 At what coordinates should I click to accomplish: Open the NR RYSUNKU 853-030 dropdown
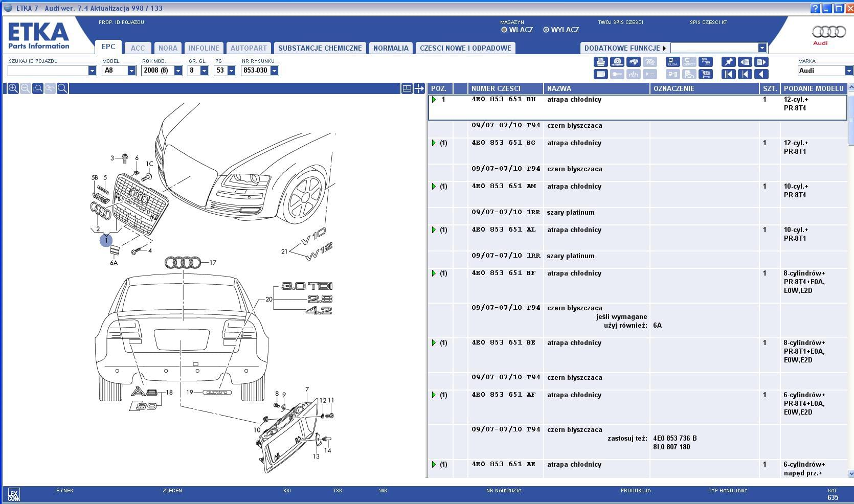click(274, 71)
